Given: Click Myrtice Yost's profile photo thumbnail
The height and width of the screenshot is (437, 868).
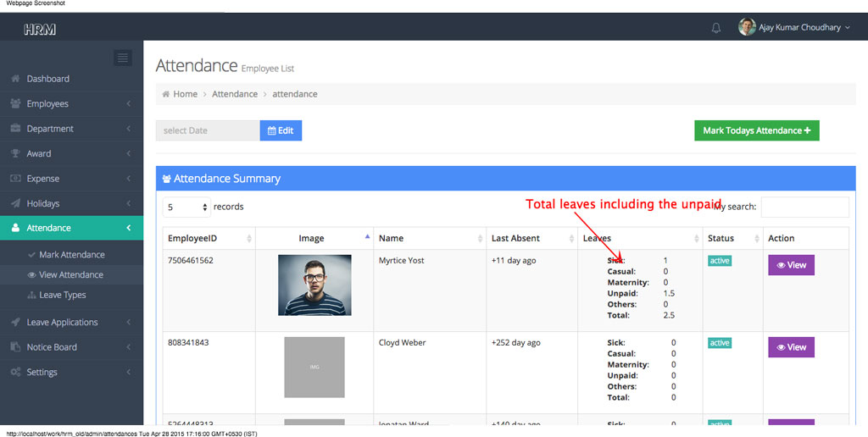Looking at the screenshot, I should pyautogui.click(x=314, y=285).
